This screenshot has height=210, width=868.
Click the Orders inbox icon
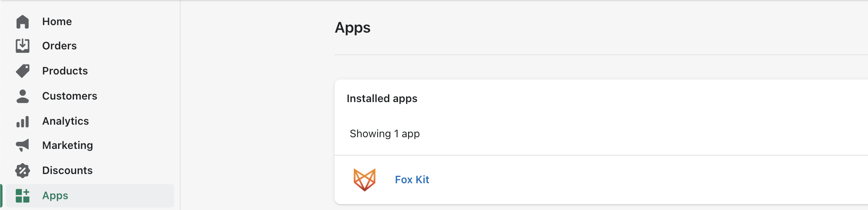pos(23,46)
